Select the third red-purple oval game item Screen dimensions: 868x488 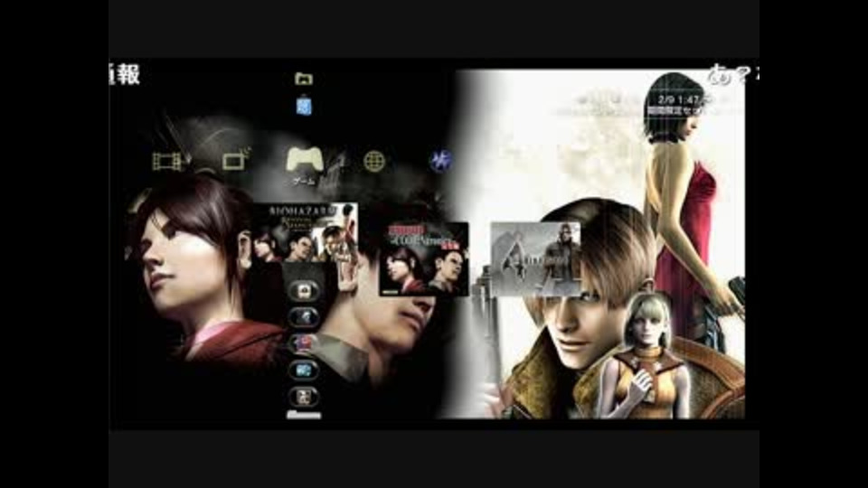pos(304,343)
